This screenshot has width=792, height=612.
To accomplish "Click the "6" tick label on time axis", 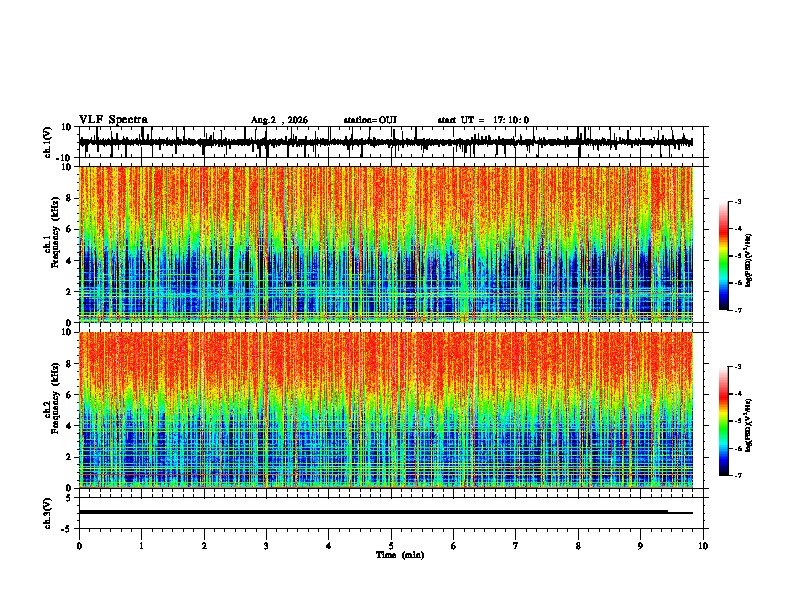I will (x=454, y=546).
